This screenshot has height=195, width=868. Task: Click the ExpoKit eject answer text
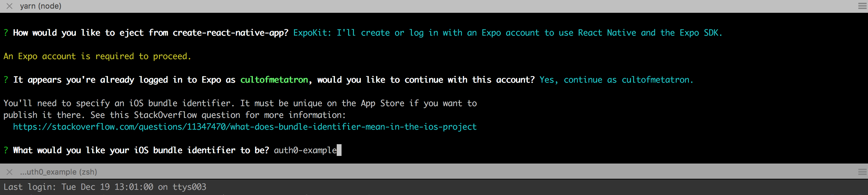pos(507,33)
